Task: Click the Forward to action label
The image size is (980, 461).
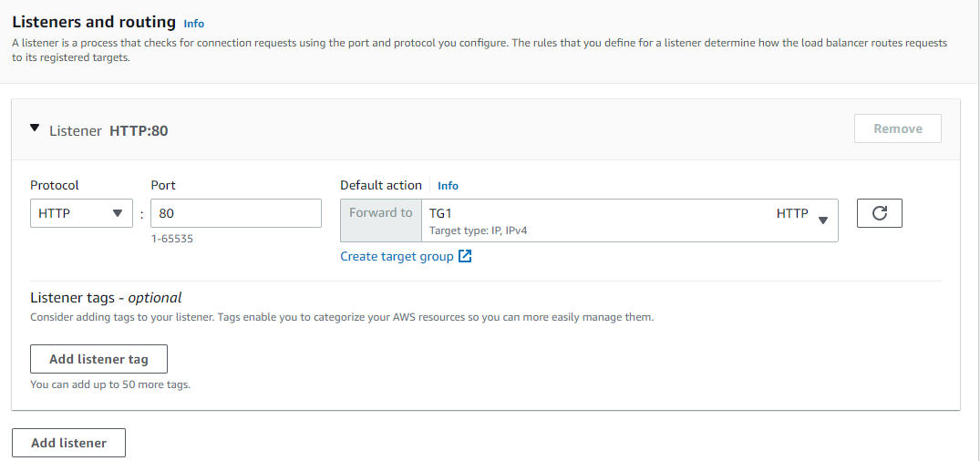Action: pos(381,212)
